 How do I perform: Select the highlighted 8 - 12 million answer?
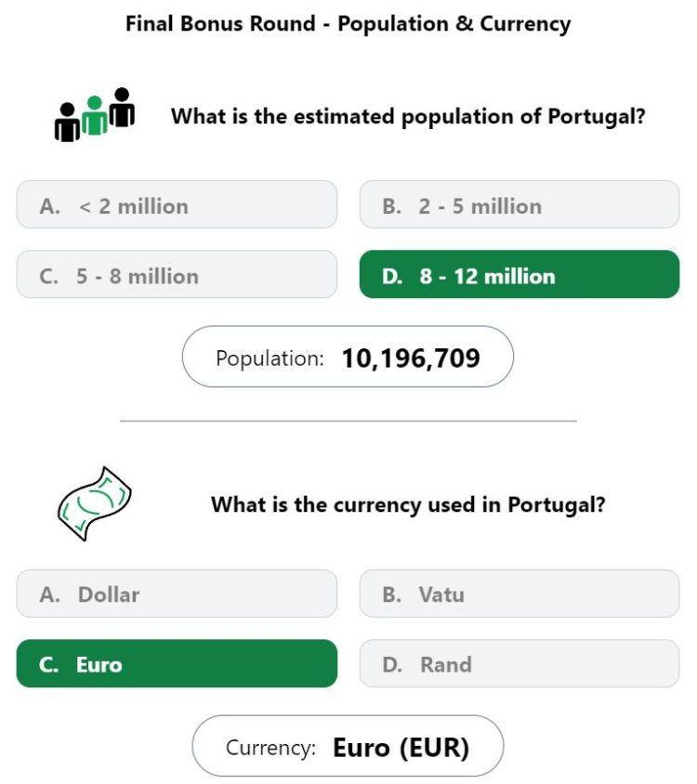[x=519, y=275]
